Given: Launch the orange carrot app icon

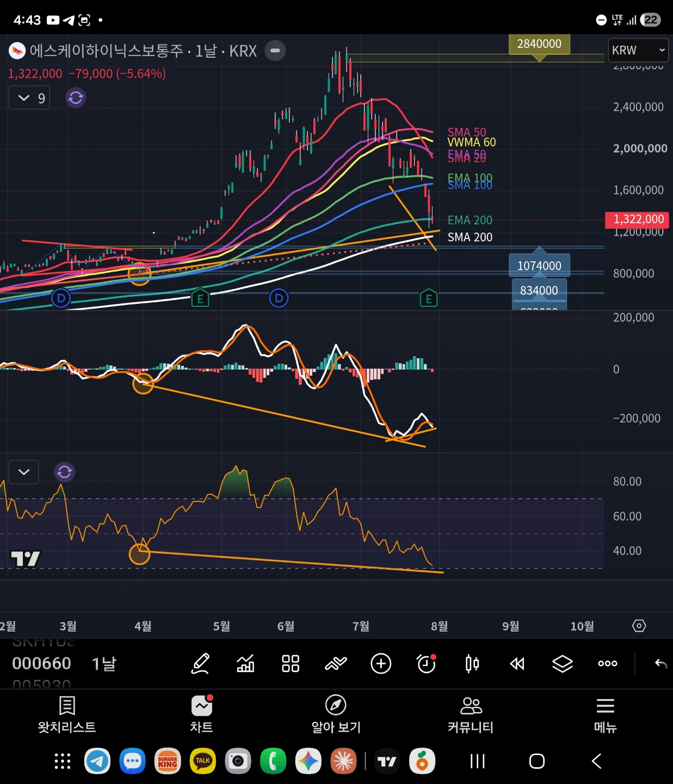Looking at the screenshot, I should tap(422, 761).
